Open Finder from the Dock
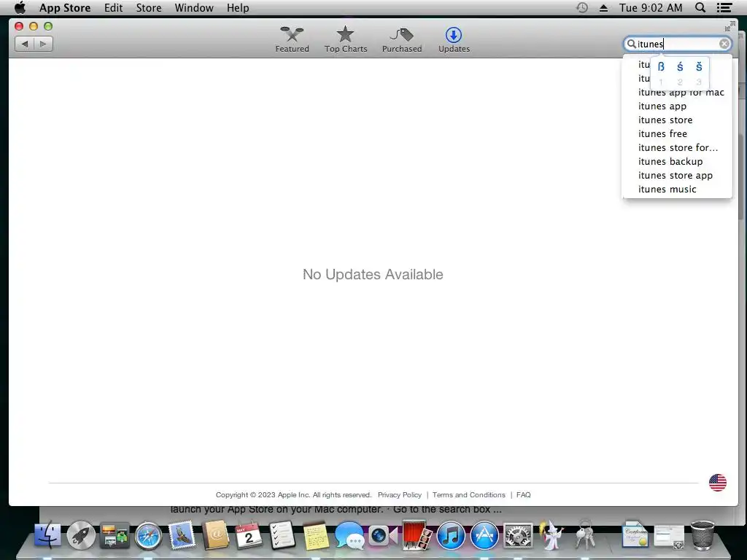This screenshot has width=747, height=560. 47,535
